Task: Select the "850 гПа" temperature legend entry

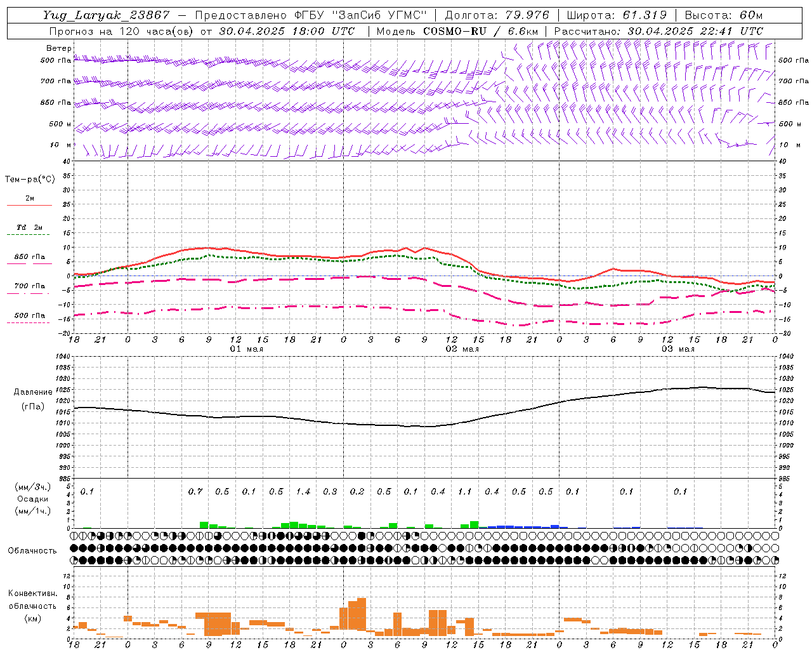Action: click(x=30, y=257)
